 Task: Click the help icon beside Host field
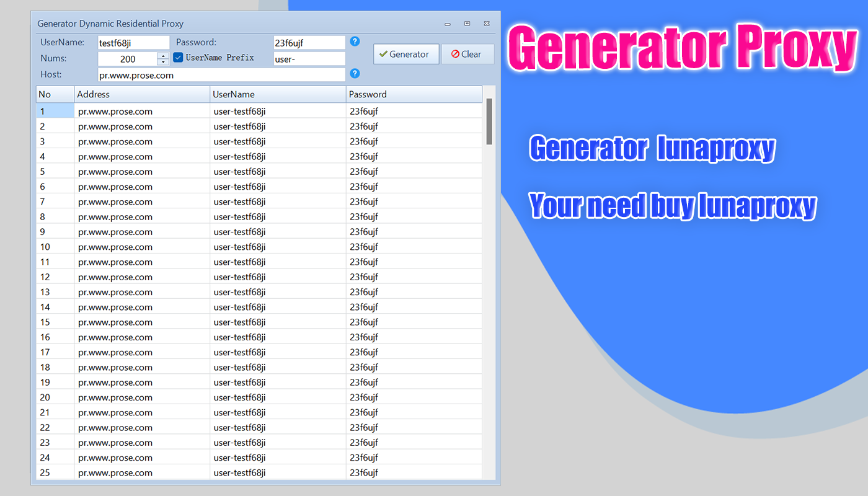click(355, 74)
